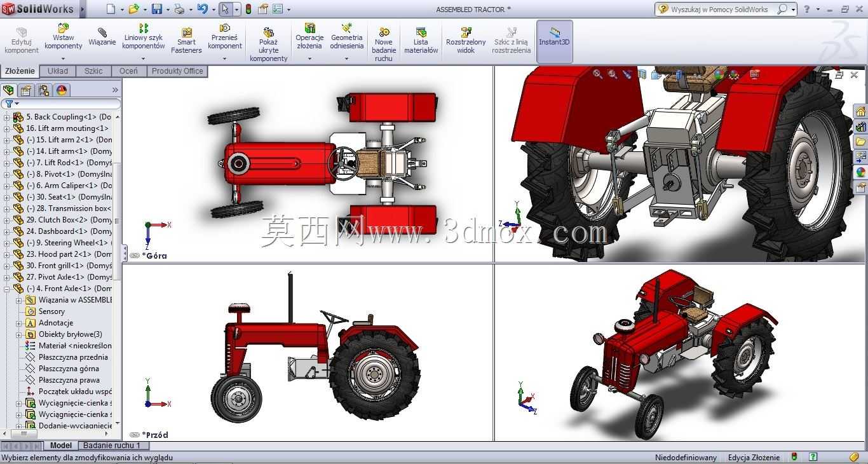
Task: Open the dropdown under Wstaw komponenty
Action: pyautogui.click(x=63, y=58)
